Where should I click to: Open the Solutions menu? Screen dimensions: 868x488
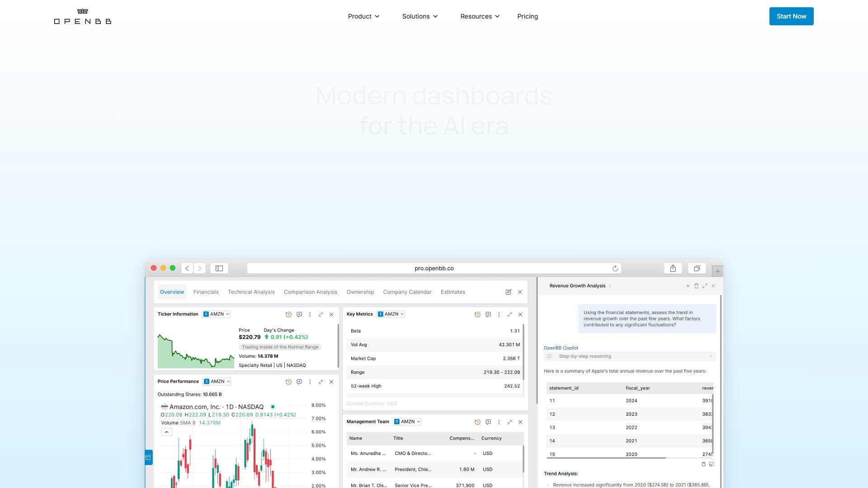pyautogui.click(x=420, y=16)
